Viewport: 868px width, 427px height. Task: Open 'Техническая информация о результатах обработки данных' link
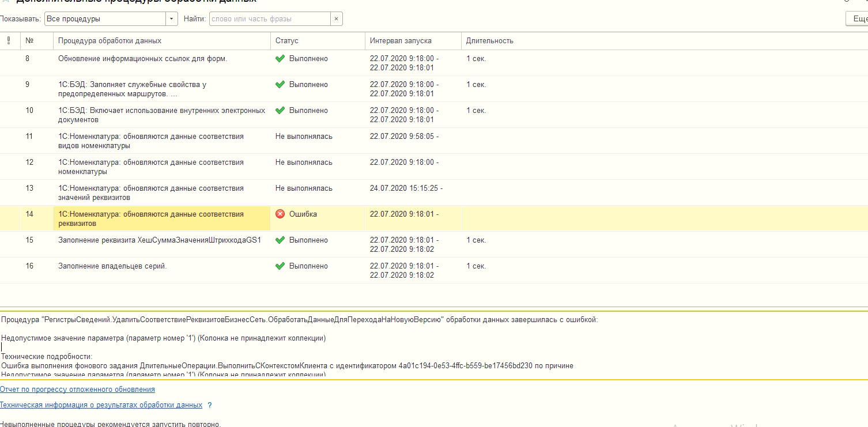tap(101, 405)
